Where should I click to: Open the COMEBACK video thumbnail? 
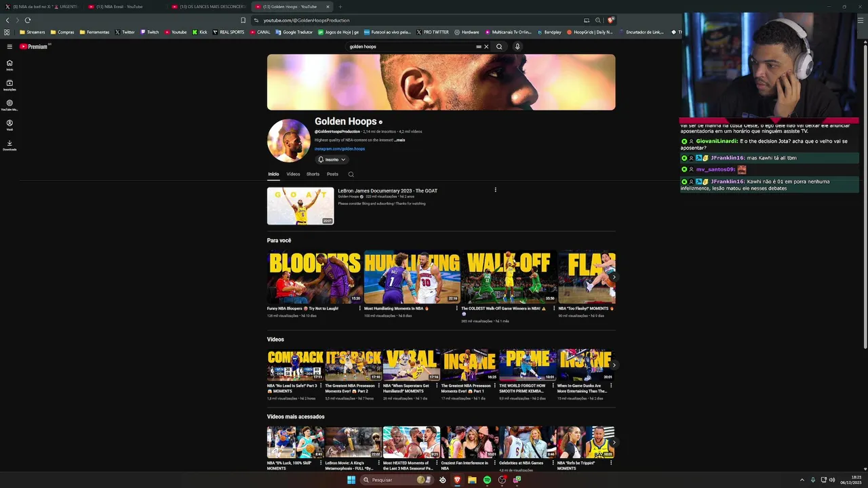pos(295,365)
